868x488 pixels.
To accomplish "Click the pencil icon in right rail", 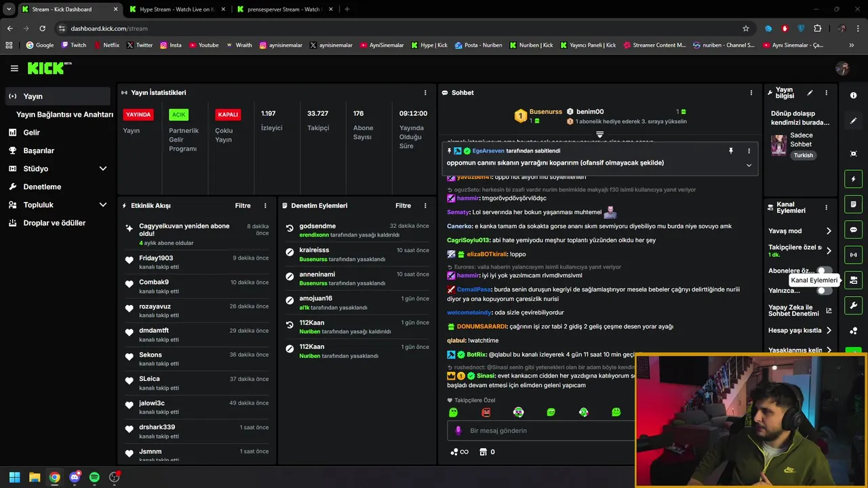I will [853, 121].
